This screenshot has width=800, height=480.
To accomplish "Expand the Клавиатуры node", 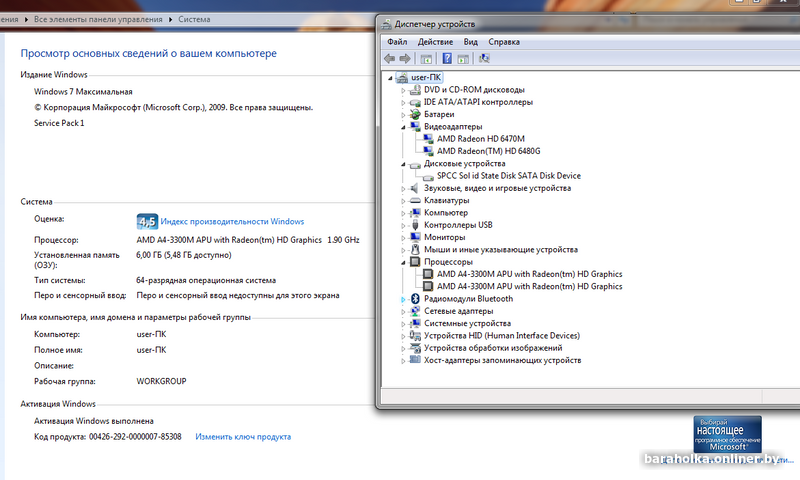I will tap(403, 201).
